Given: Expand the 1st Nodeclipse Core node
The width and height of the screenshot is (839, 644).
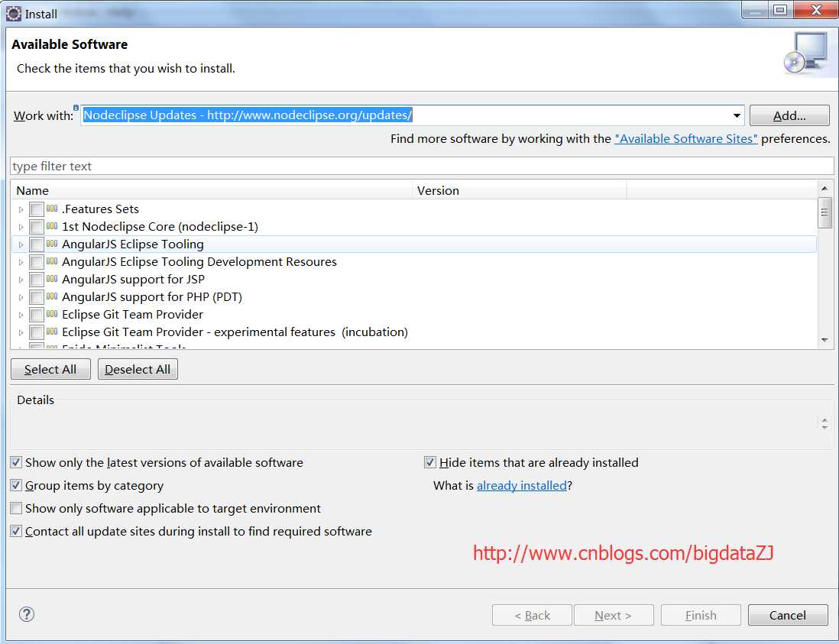Looking at the screenshot, I should click(x=21, y=227).
